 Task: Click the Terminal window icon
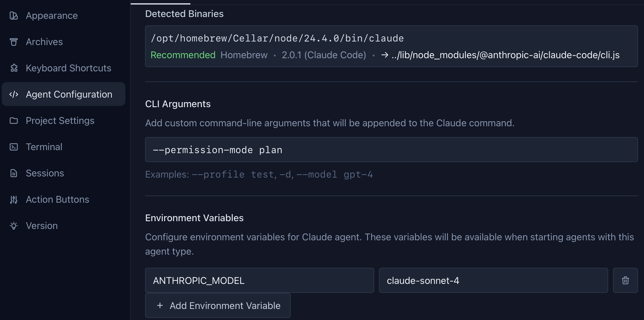tap(14, 147)
